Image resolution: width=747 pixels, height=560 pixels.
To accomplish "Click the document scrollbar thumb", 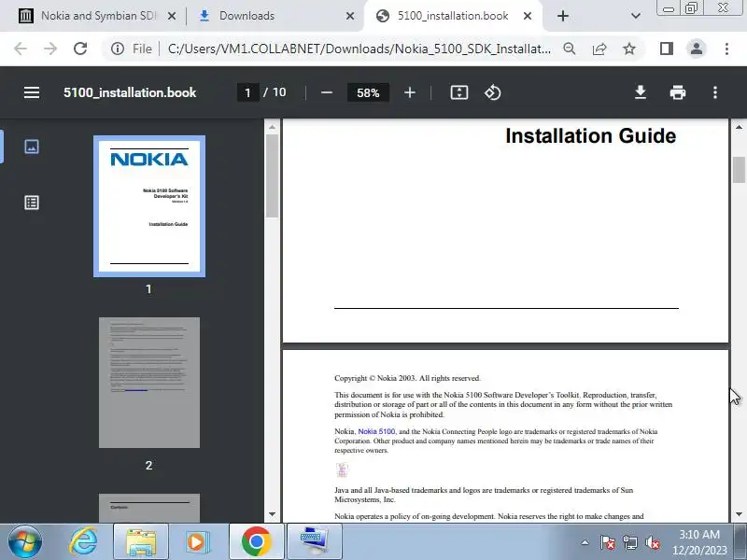I will click(x=739, y=170).
